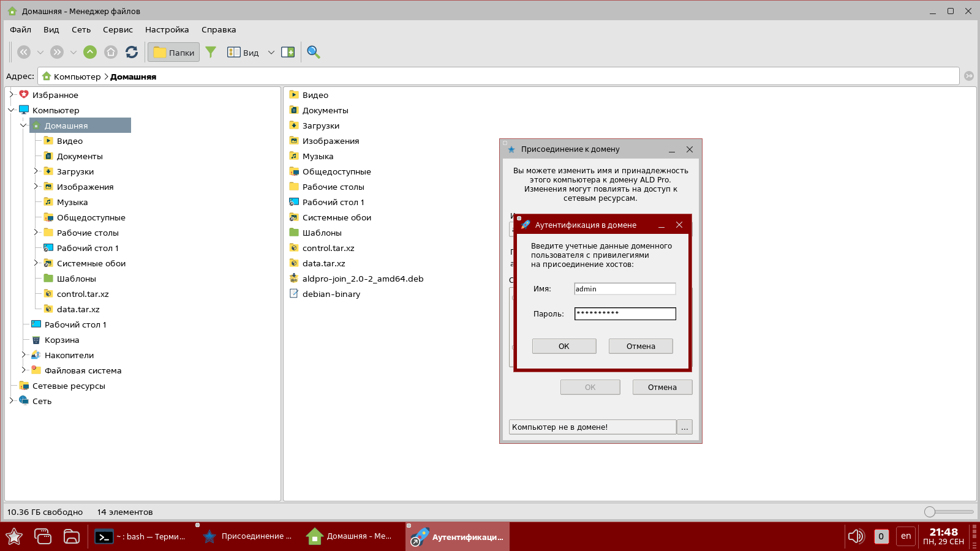Open the Вид view mode dropdown arrow

(x=271, y=53)
